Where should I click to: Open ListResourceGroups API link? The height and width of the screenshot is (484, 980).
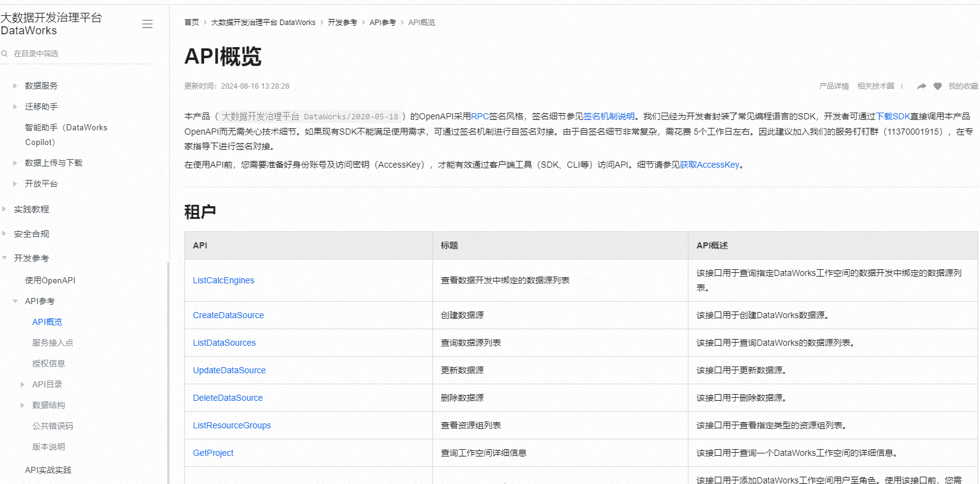point(232,425)
